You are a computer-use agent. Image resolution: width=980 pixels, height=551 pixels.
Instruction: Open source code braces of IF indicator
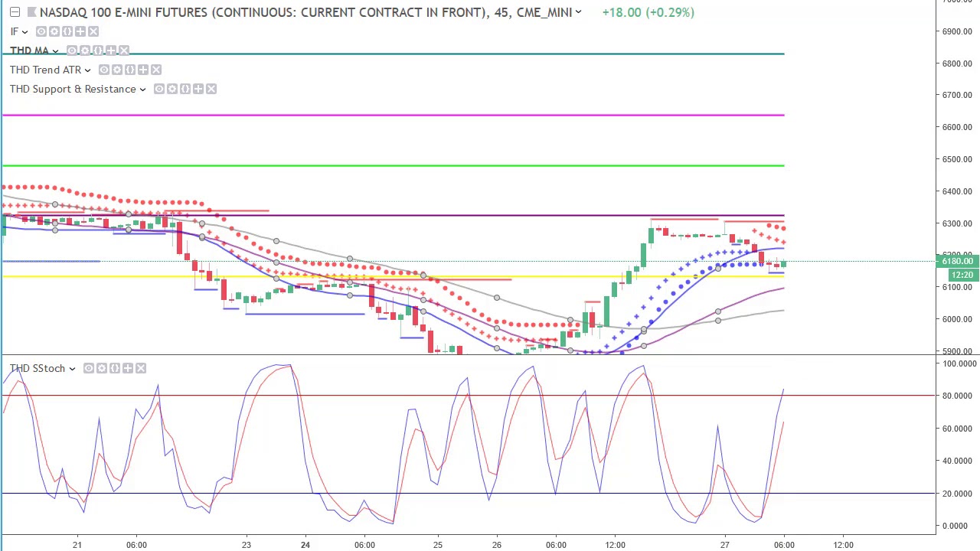pyautogui.click(x=67, y=31)
